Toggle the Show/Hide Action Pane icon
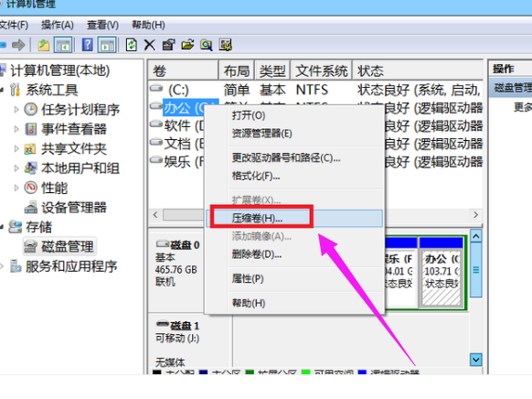Screen dimensions: 532x399 (x=107, y=45)
